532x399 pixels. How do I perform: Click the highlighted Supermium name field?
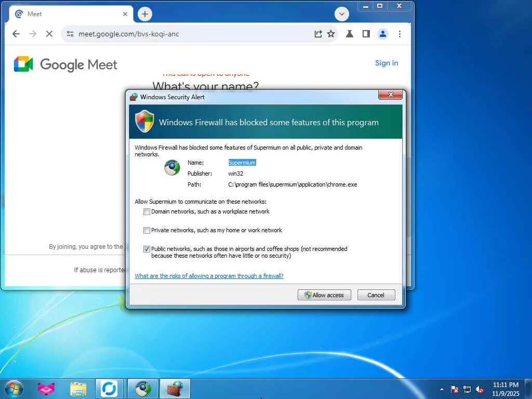pyautogui.click(x=242, y=163)
